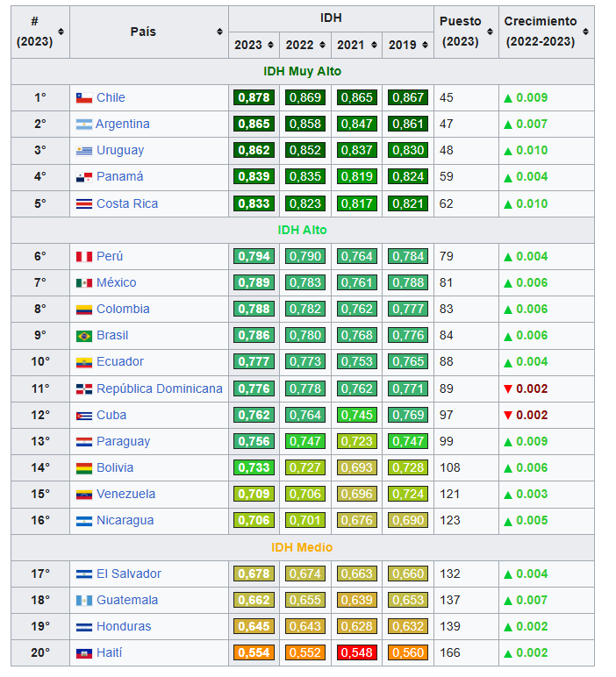The image size is (616, 677).
Task: Click Venezuela's Puesto value 121
Action: click(x=449, y=495)
